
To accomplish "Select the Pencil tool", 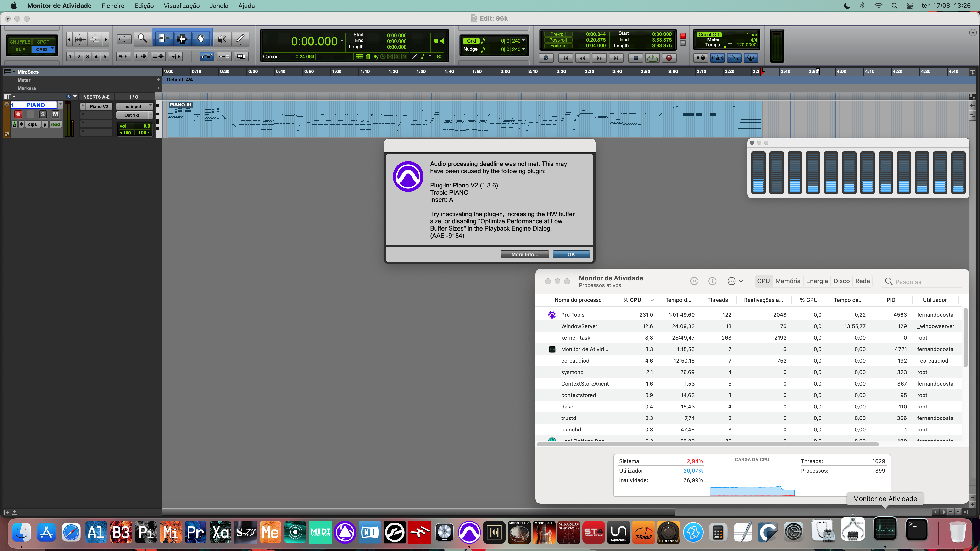I will (240, 39).
